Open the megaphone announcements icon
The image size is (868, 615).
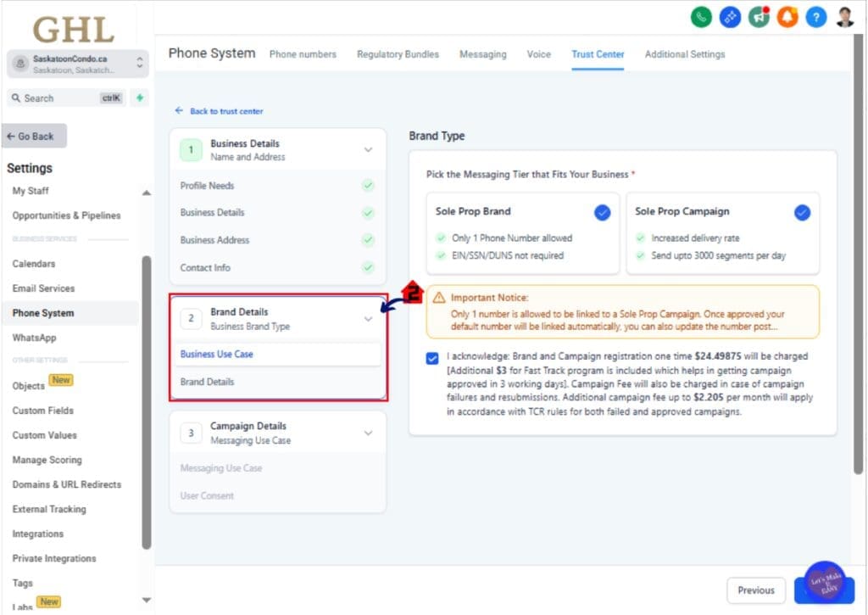[759, 16]
